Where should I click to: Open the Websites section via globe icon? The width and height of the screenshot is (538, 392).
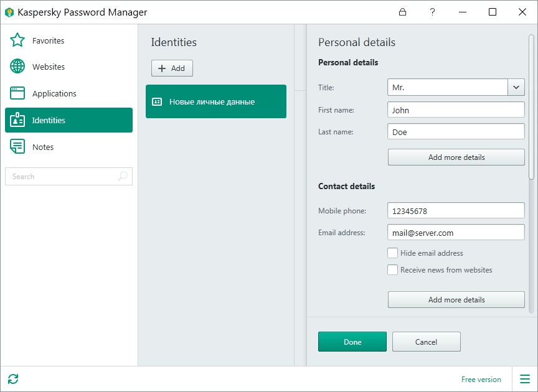pos(17,67)
